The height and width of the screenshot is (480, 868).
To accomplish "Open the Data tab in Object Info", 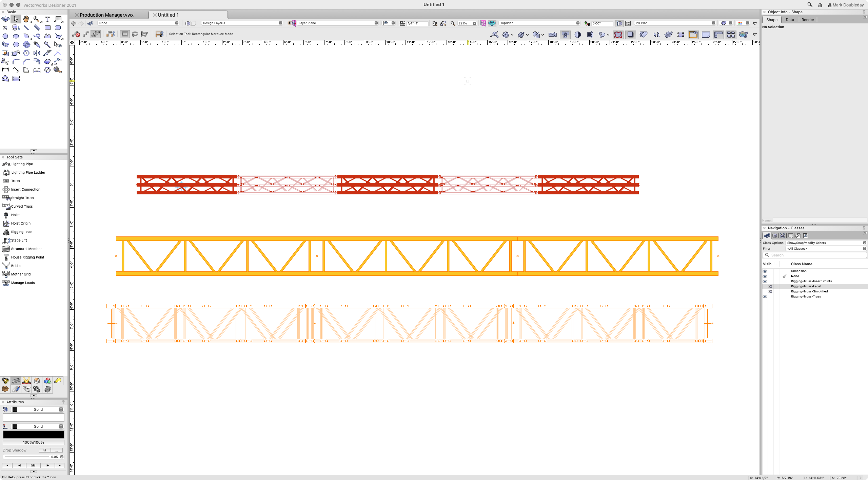I will pos(790,20).
